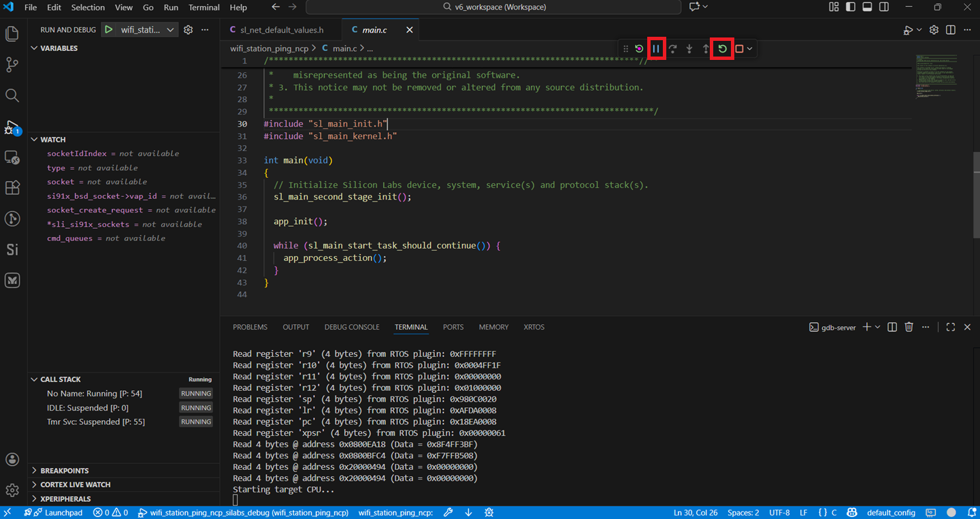The image size is (980, 519).
Task: Start debugging with the green play button
Action: point(108,29)
